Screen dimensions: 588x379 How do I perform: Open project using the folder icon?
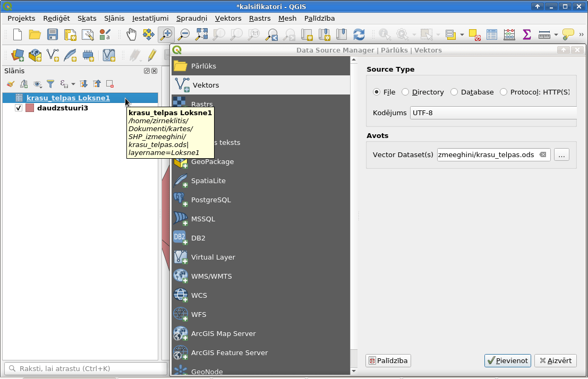[35, 35]
